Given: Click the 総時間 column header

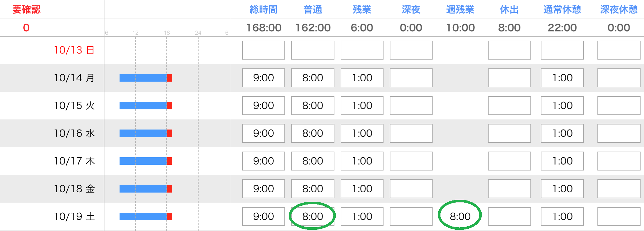Looking at the screenshot, I should point(264,10).
